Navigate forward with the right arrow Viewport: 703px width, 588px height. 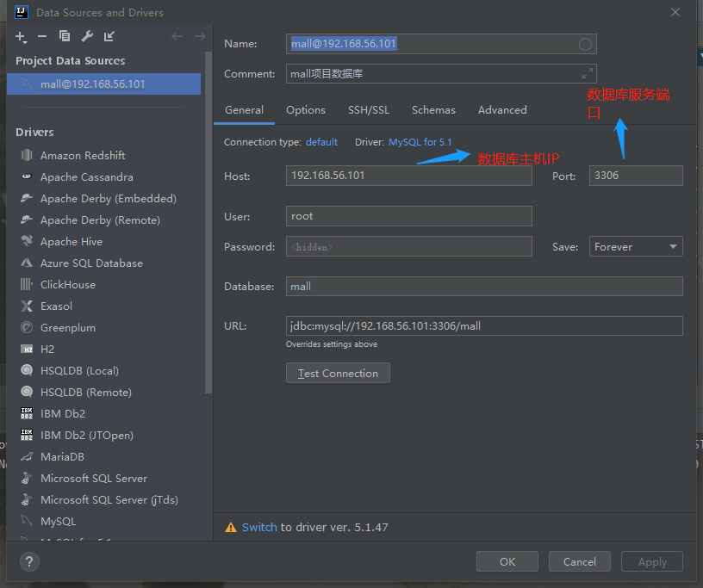click(x=200, y=36)
